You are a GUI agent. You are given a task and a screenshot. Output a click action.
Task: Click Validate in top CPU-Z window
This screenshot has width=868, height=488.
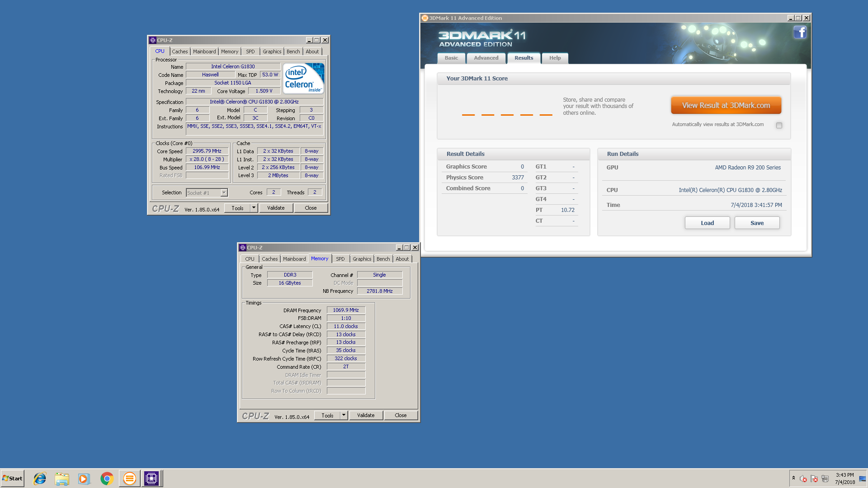click(276, 208)
